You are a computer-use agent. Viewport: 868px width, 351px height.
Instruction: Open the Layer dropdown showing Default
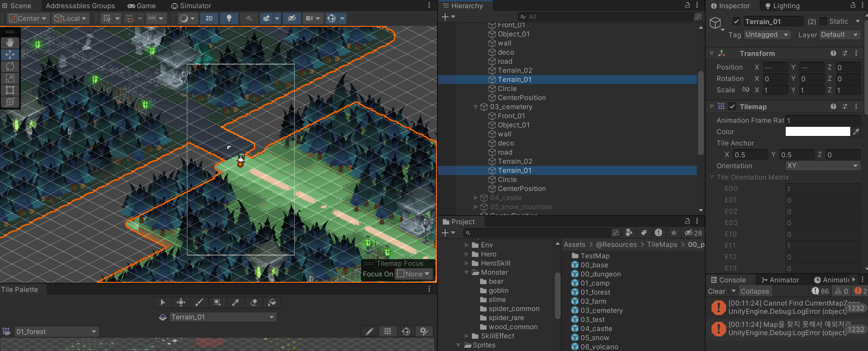click(840, 35)
